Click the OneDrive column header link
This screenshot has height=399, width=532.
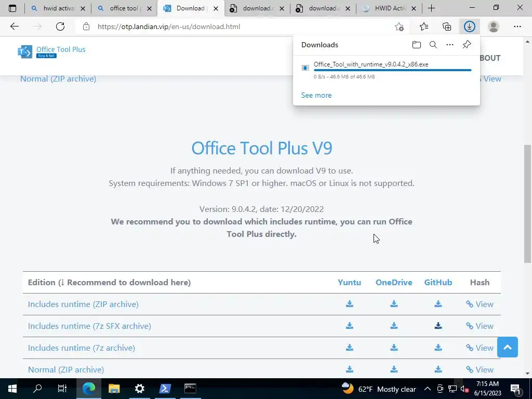pos(394,282)
